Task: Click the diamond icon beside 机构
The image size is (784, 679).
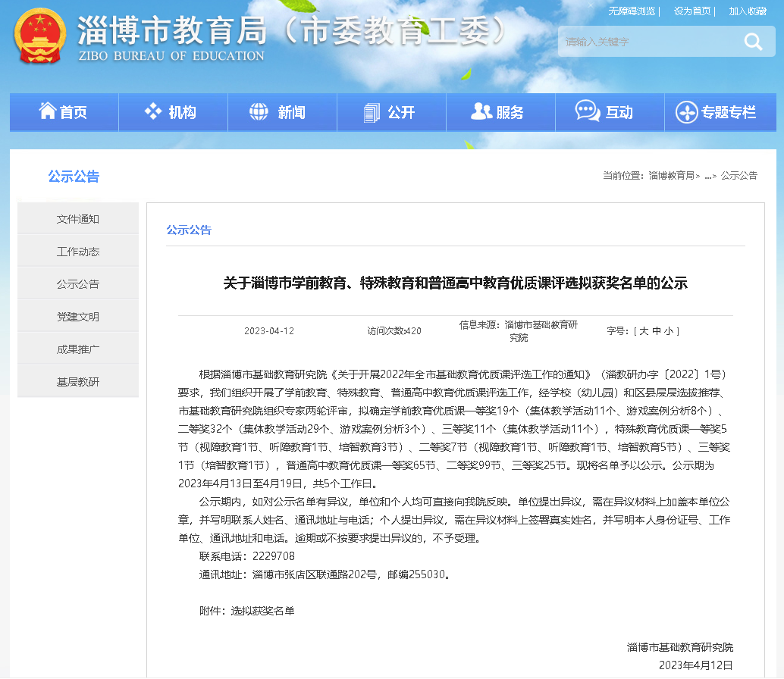Action: point(153,111)
